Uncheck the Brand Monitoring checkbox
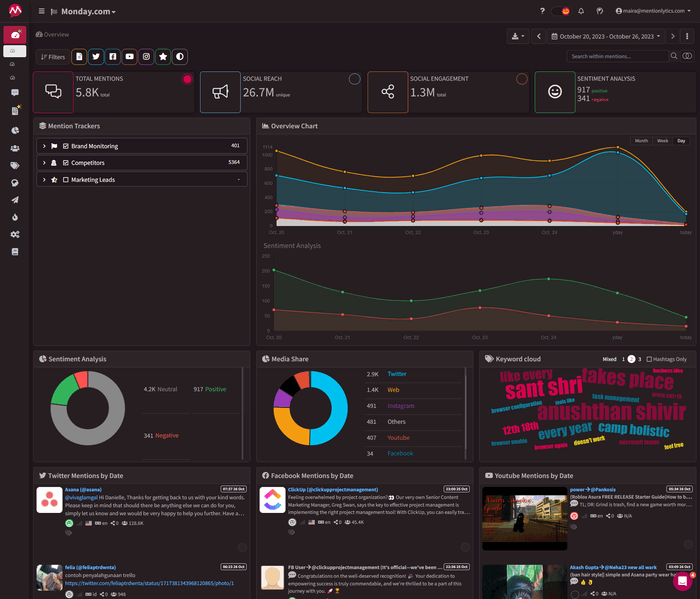The width and height of the screenshot is (700, 599). (66, 146)
